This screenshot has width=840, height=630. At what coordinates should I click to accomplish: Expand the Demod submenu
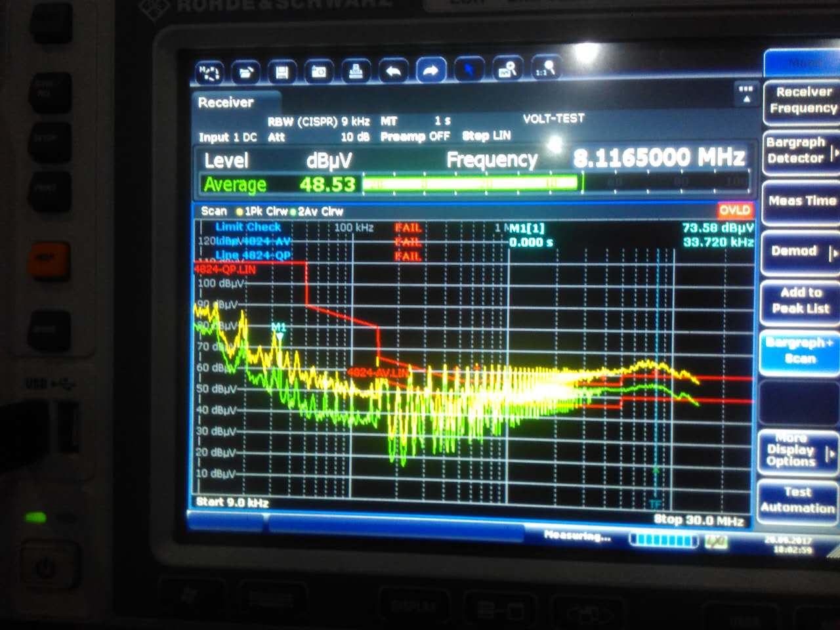pyautogui.click(x=801, y=251)
